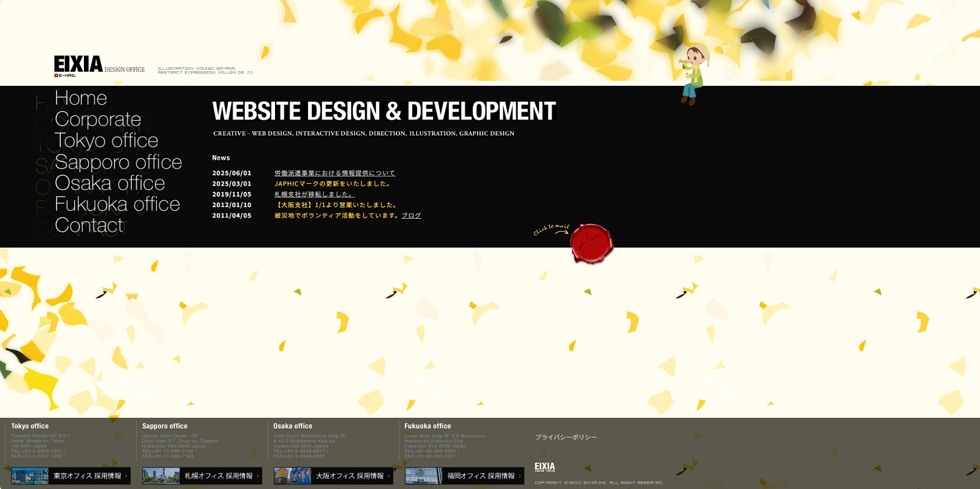Click the small EIXIA footer logo

pos(545,467)
